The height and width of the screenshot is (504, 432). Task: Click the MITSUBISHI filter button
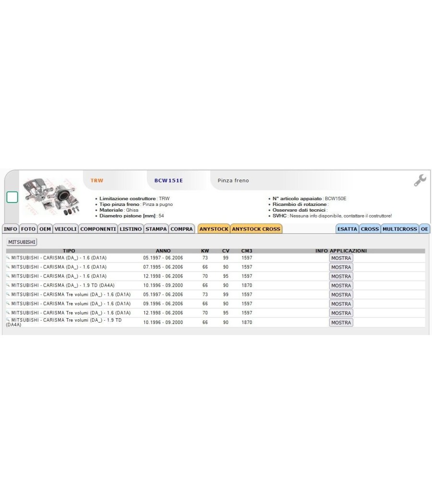click(x=22, y=242)
